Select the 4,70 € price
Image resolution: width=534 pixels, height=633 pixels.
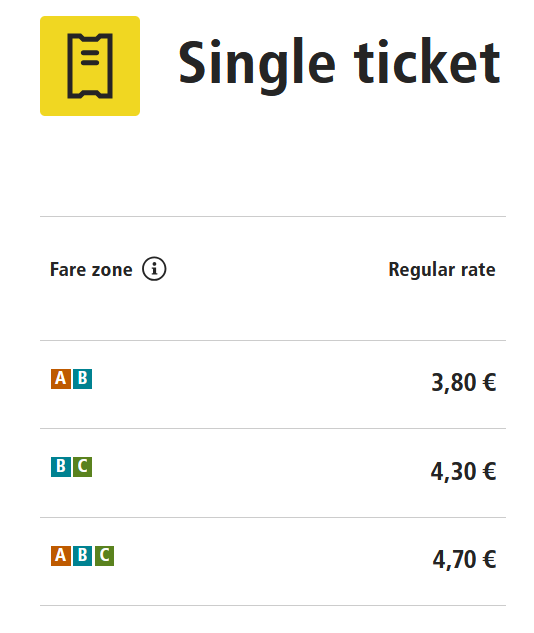point(464,560)
